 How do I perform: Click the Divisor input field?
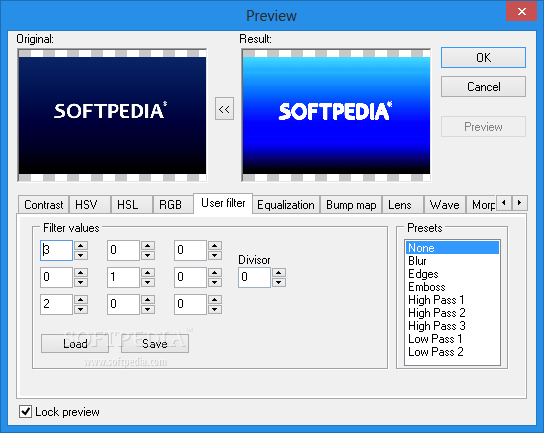[254, 277]
